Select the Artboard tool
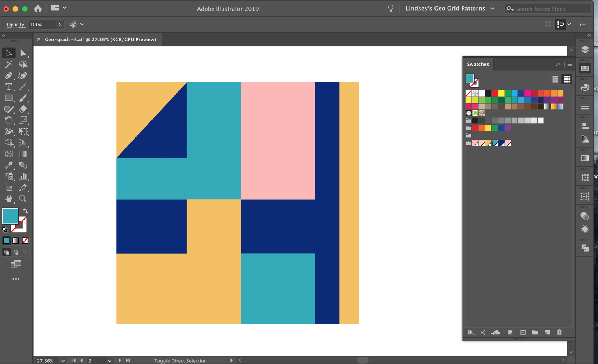Image resolution: width=598 pixels, height=364 pixels. (9, 188)
